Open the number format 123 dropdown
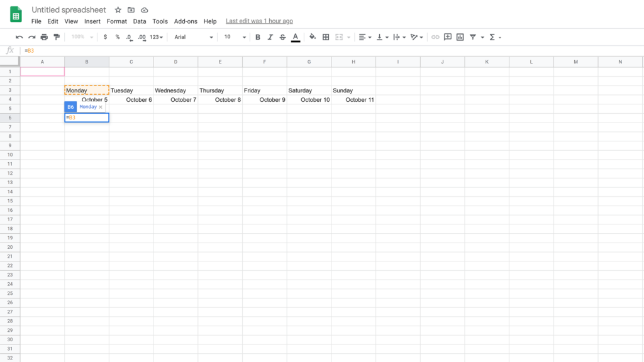Screen dimensions: 644x362 click(155, 37)
